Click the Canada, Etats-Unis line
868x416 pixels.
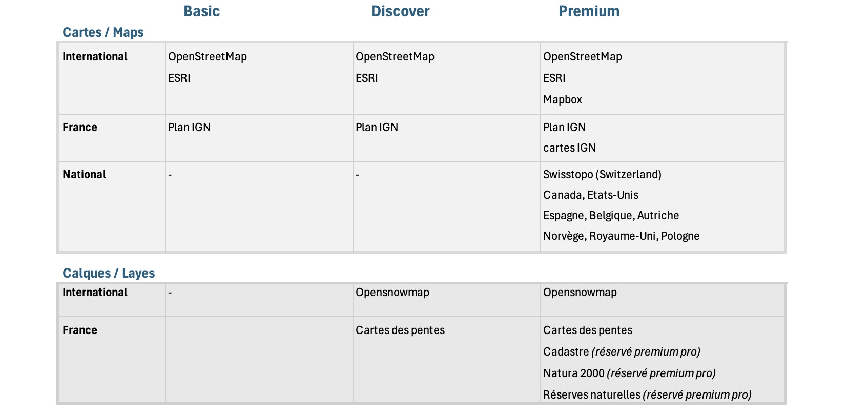[x=590, y=195]
